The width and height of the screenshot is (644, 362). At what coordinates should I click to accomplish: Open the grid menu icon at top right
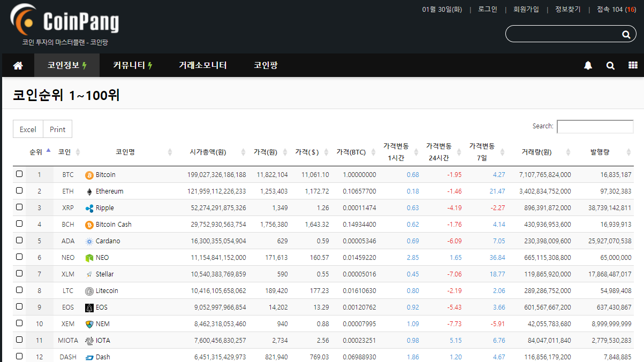[633, 65]
